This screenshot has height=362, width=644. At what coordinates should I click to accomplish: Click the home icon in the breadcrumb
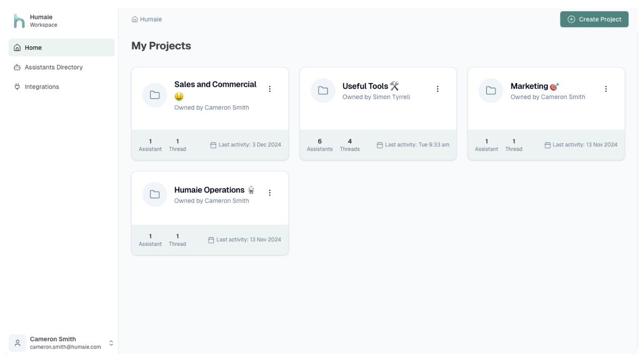click(134, 19)
